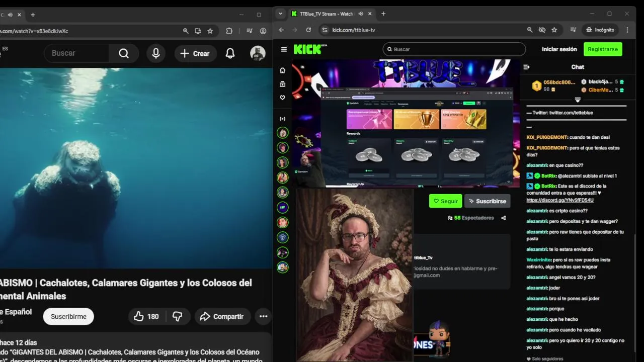Go to Kick home icon
This screenshot has width=644, height=362.
[282, 70]
